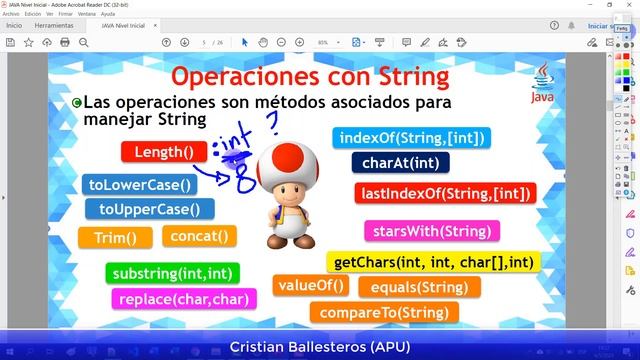Click the trash clear icon in the palette

point(626,168)
